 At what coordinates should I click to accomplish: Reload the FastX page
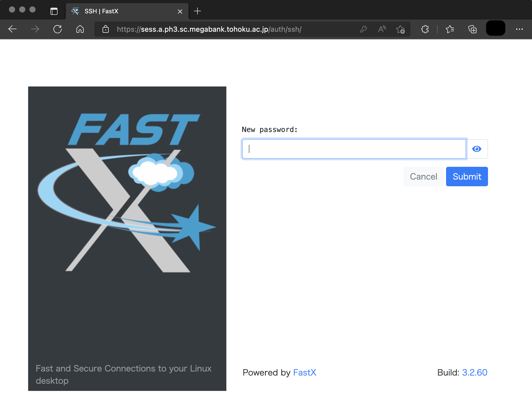pyautogui.click(x=58, y=29)
